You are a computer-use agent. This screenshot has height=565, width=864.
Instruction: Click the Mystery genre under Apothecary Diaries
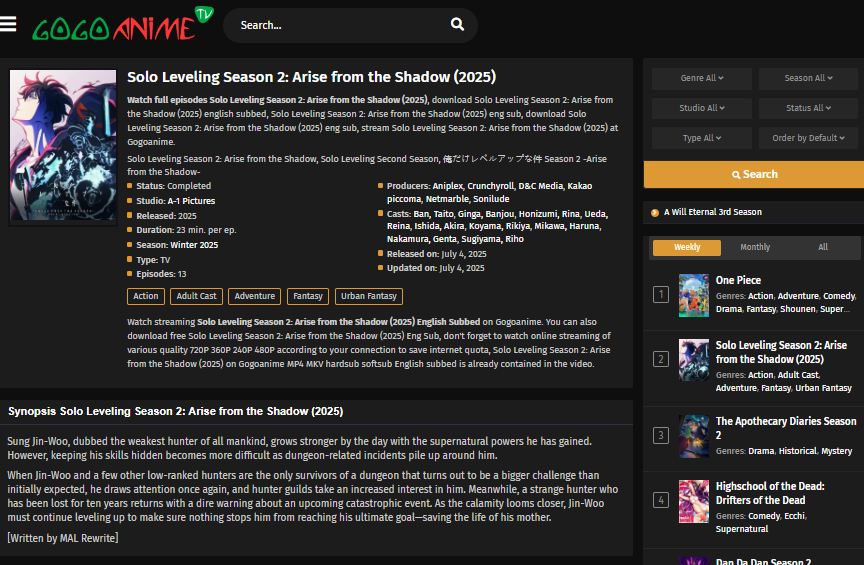836,451
